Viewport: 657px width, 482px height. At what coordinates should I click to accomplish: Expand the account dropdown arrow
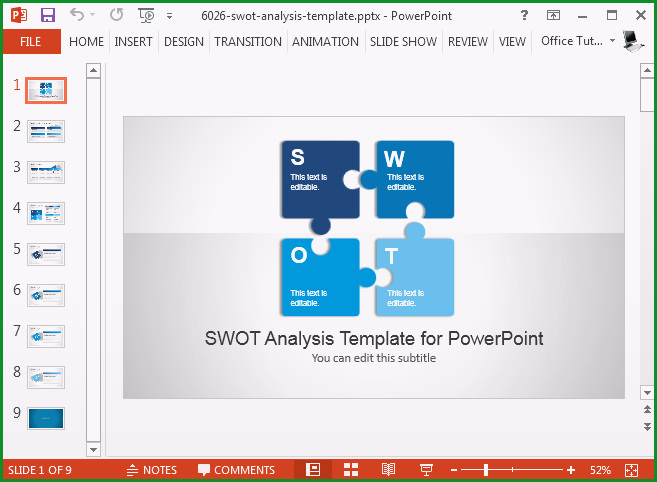pos(612,41)
